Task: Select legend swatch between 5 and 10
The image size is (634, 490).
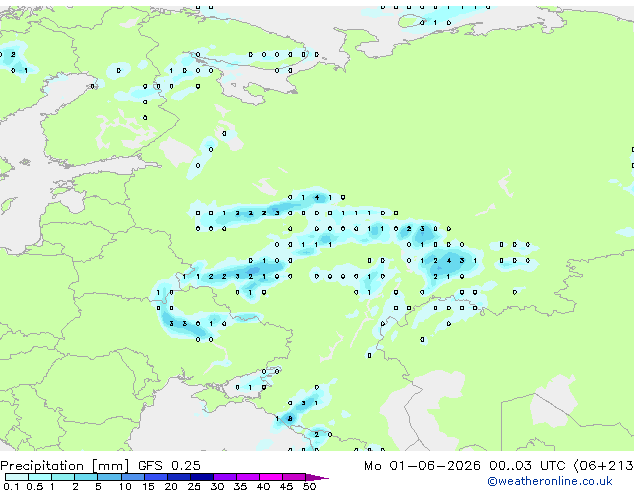Action: (x=109, y=477)
